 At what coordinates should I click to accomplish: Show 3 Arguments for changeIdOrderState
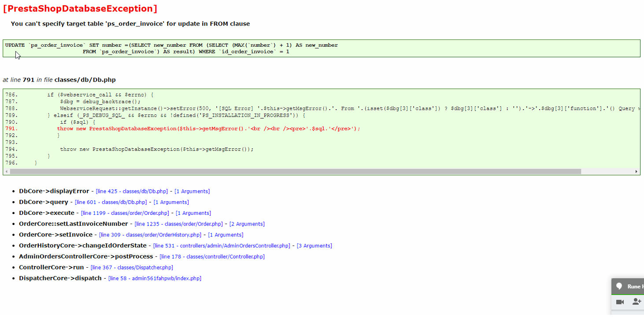click(315, 246)
